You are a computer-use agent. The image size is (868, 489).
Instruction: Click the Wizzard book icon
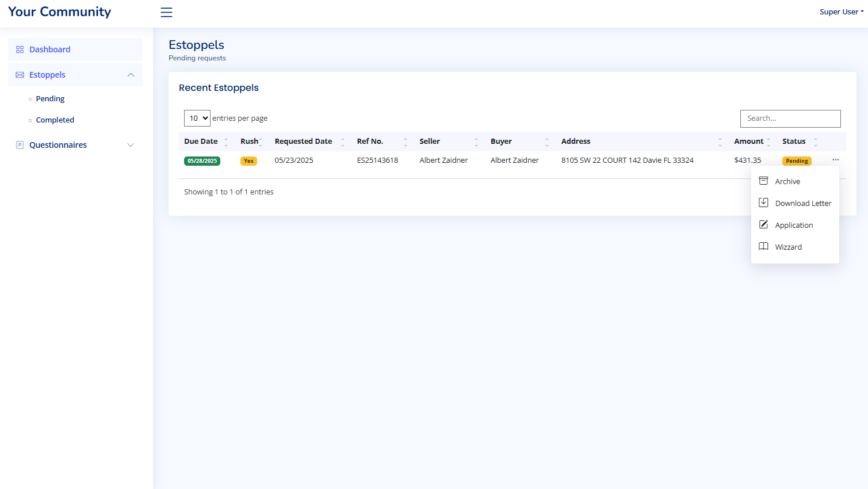(763, 246)
